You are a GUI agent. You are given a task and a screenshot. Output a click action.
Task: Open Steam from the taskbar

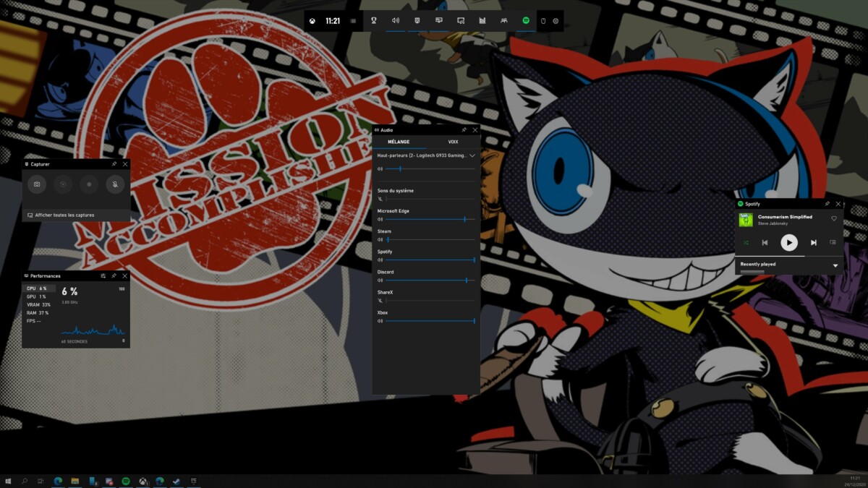pyautogui.click(x=176, y=481)
